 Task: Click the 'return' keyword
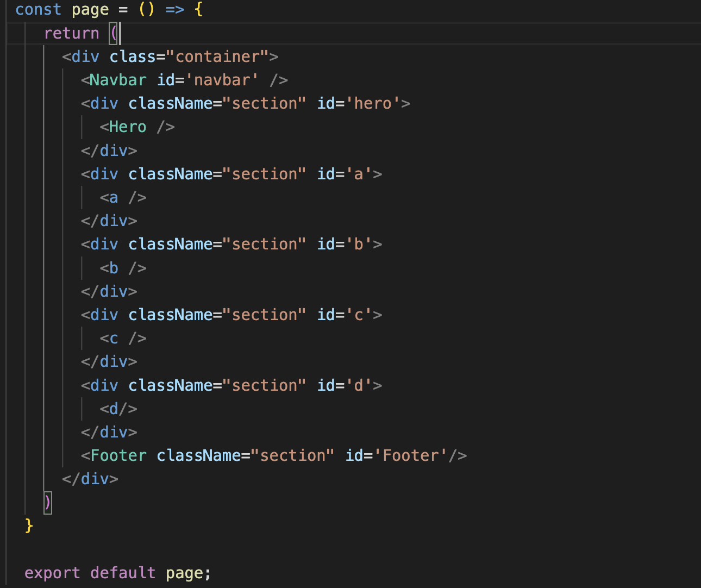tap(71, 33)
